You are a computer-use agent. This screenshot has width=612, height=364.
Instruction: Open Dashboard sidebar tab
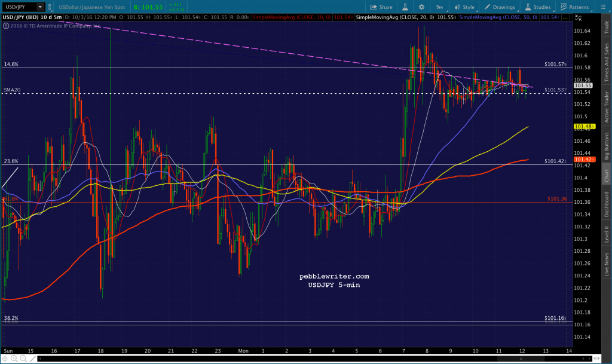pyautogui.click(x=607, y=204)
